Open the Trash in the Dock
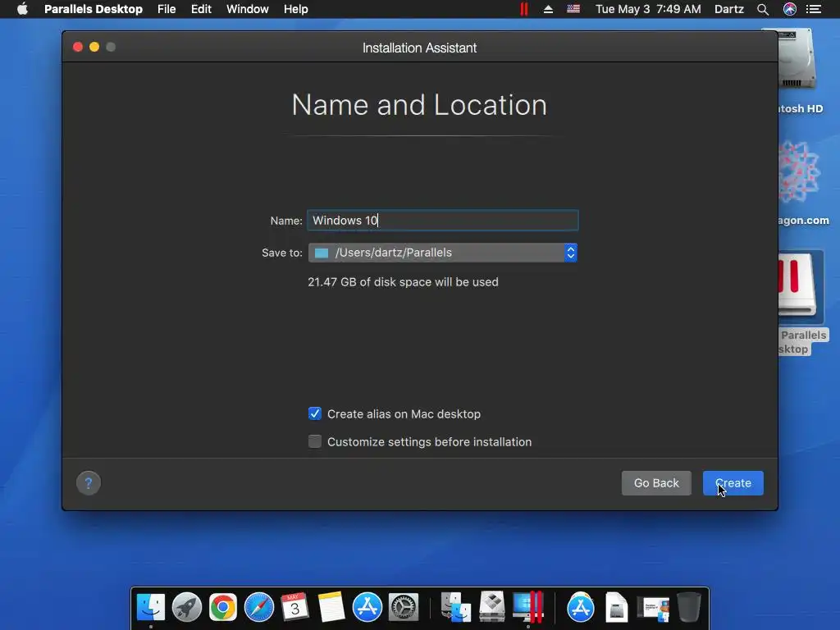The height and width of the screenshot is (630, 840). [x=689, y=607]
